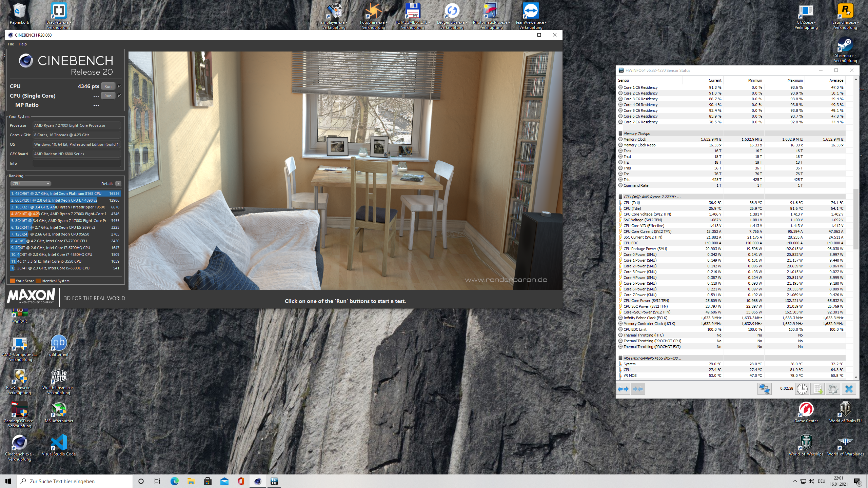Run the CPU (Single Core) test
This screenshot has height=488, width=868.
pos(108,96)
